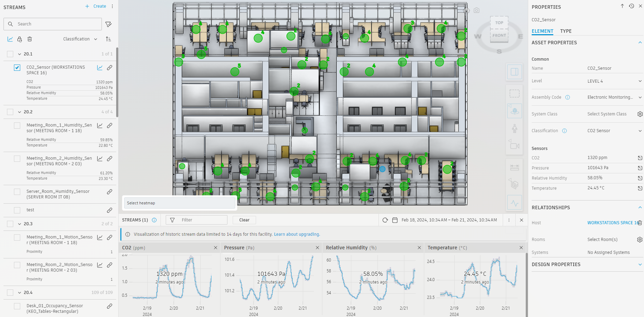Click the history icon in Properties header
This screenshot has width=644, height=317.
coord(631,6)
